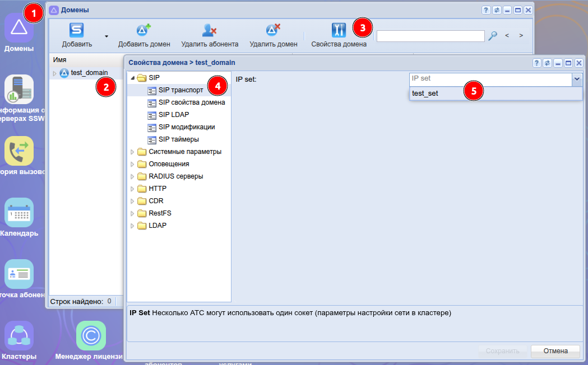Select SIP модификации tree item
This screenshot has width=588, height=365.
coord(187,127)
